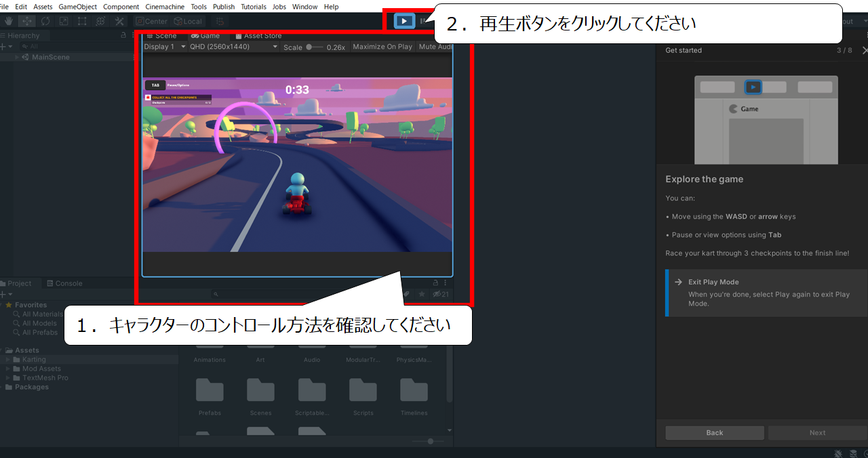The height and width of the screenshot is (458, 868).
Task: Toggle the Center pivot mode button
Action: click(x=152, y=22)
